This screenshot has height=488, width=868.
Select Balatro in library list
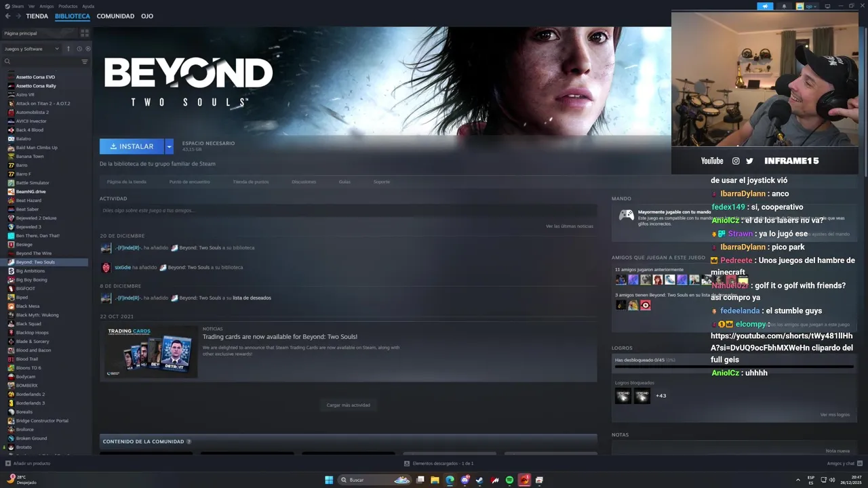click(24, 139)
